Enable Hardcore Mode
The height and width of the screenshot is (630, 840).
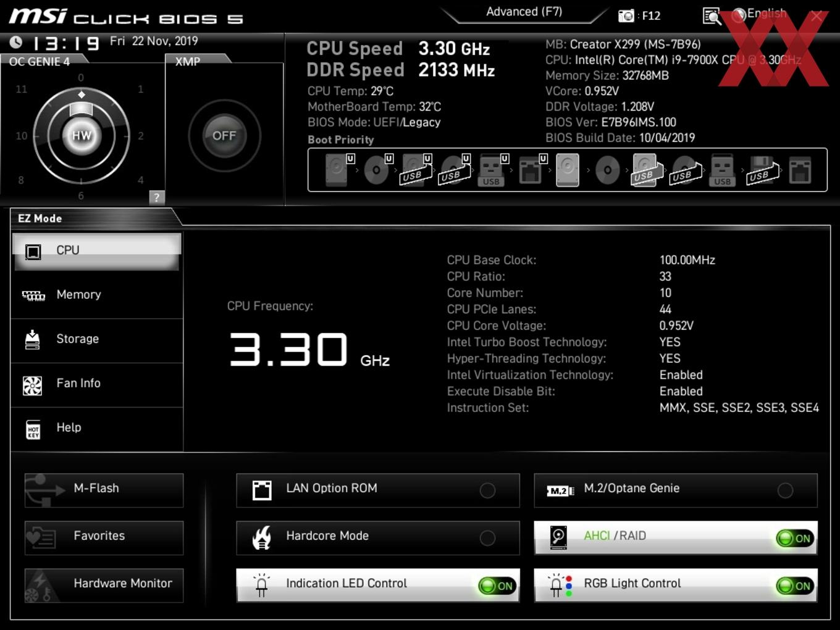377,538
